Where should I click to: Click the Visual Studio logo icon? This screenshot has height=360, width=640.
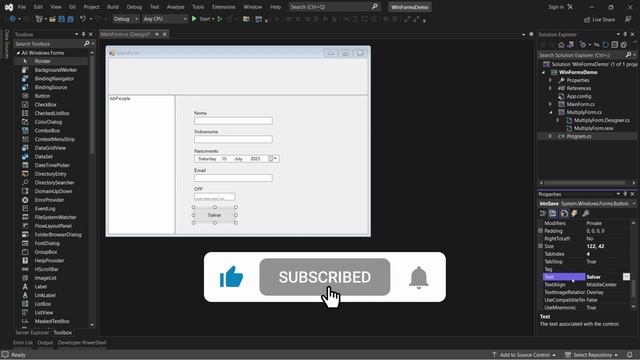[x=9, y=7]
